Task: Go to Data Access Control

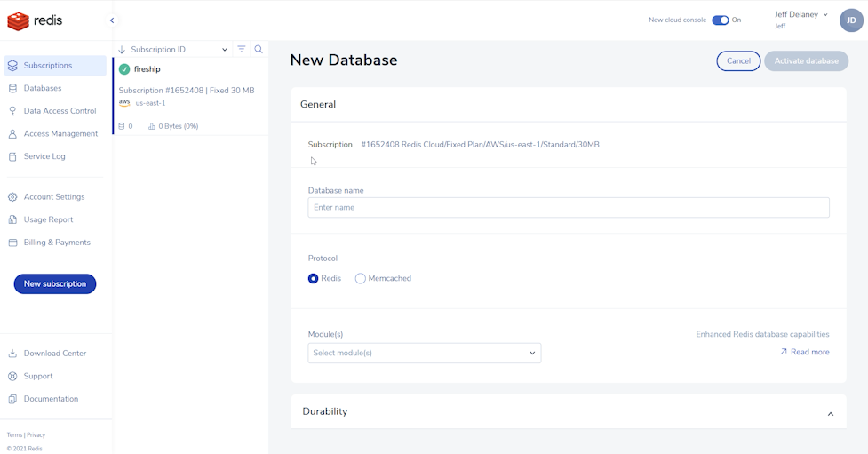Action: point(60,111)
